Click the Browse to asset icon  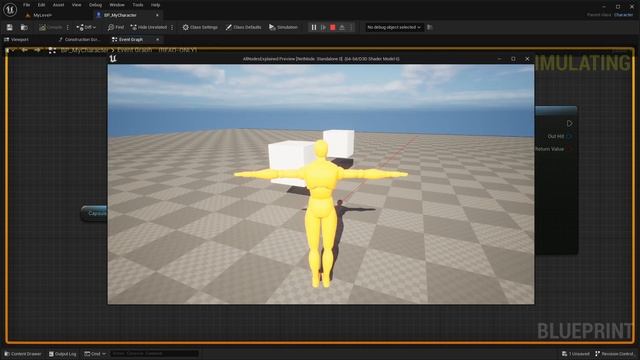24,27
